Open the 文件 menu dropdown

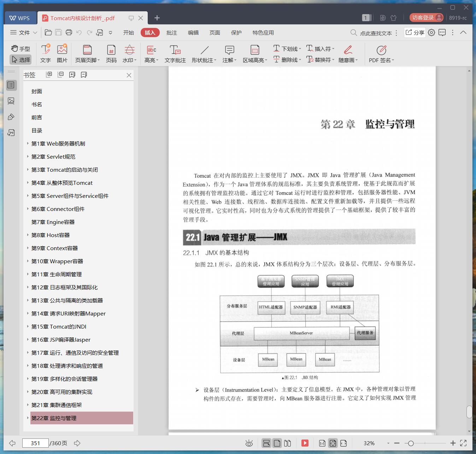[24, 33]
